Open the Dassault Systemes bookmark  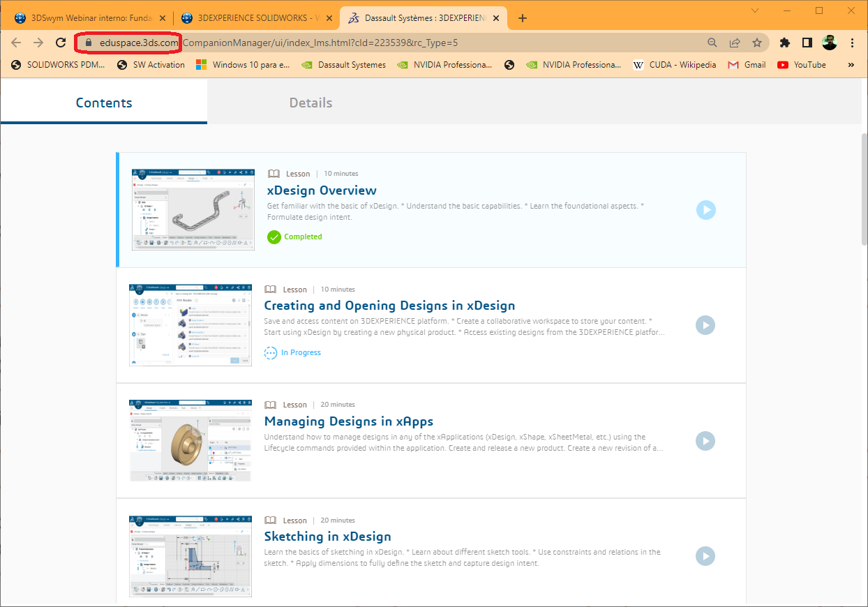click(344, 65)
